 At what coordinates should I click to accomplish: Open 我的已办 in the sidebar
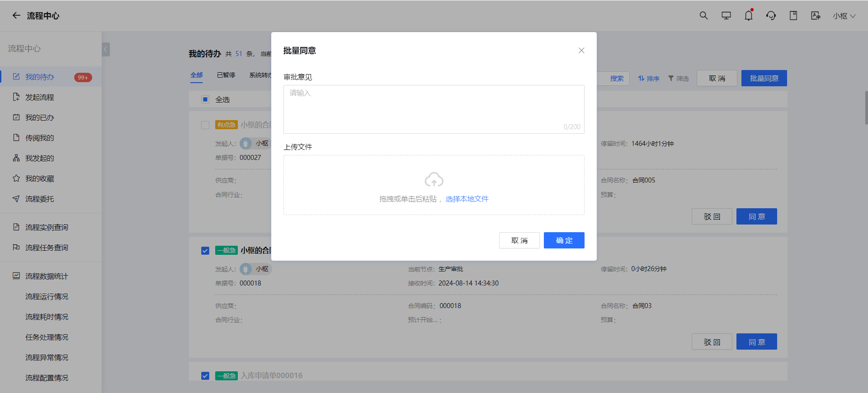point(51,117)
